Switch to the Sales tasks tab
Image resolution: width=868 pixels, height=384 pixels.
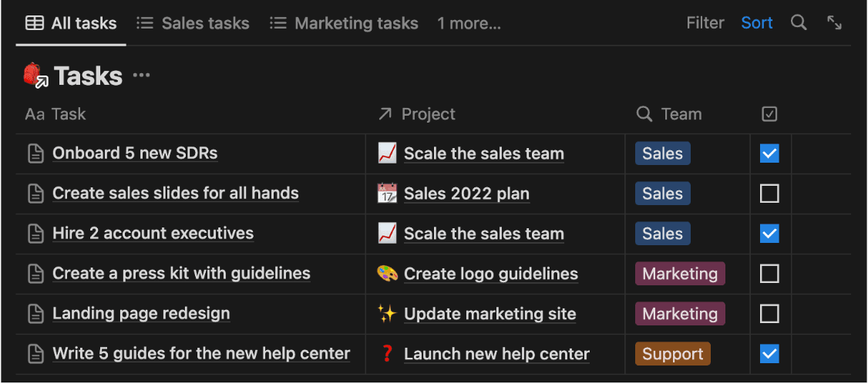point(193,24)
